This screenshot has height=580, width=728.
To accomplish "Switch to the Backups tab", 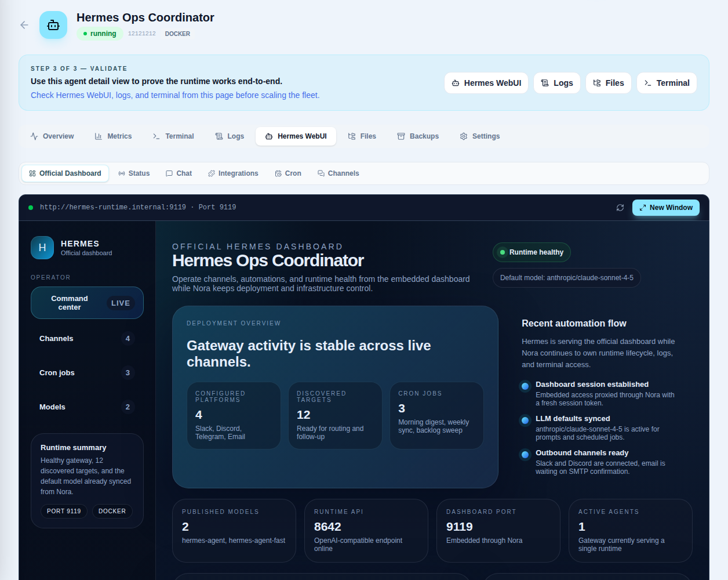I will tap(418, 136).
